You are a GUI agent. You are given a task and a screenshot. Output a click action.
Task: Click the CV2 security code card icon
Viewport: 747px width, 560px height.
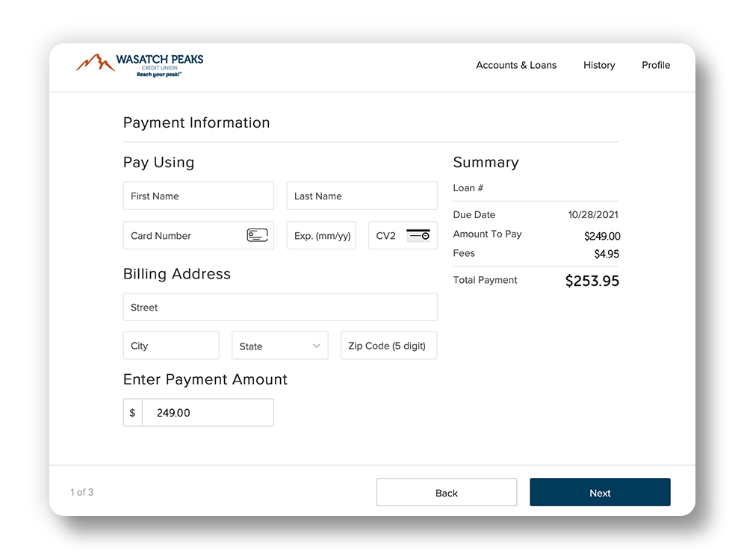(x=418, y=234)
